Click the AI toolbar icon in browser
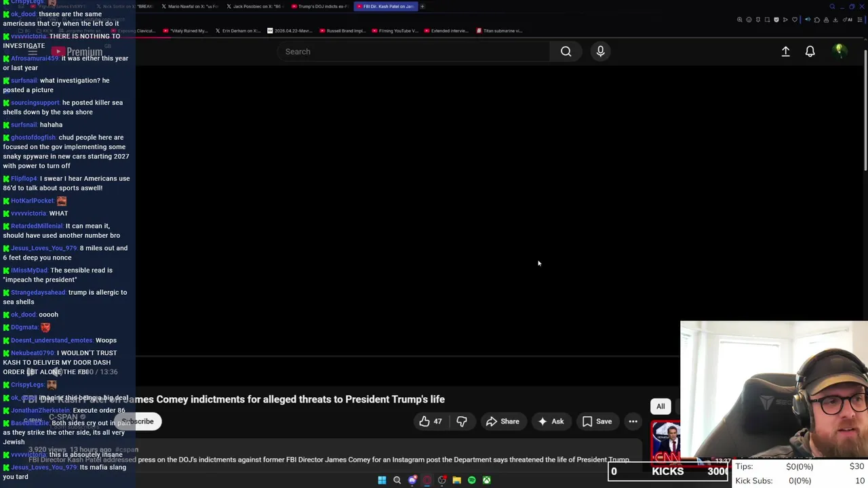 point(849,20)
